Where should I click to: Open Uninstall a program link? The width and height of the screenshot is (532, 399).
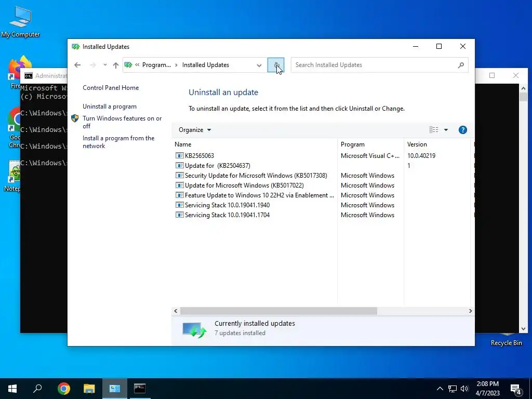coord(110,107)
